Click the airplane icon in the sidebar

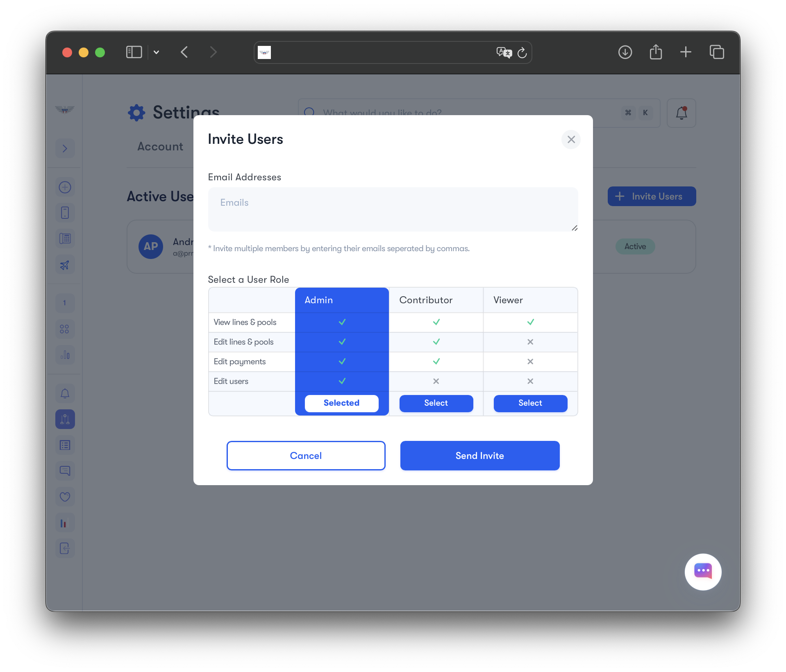(x=65, y=265)
